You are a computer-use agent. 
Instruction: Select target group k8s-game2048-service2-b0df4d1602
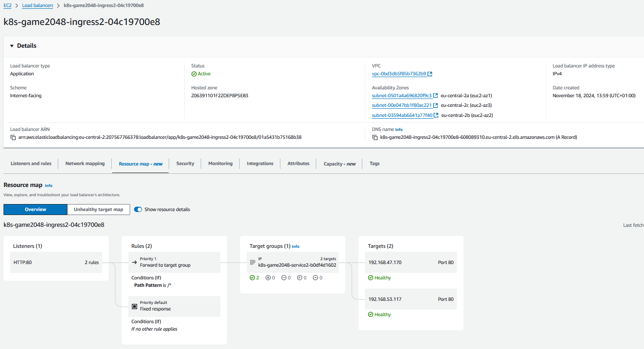click(x=293, y=262)
